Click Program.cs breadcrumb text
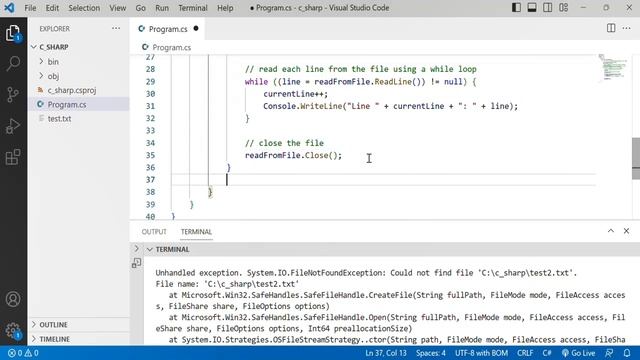Viewport: 640px width, 360px height. [171, 47]
